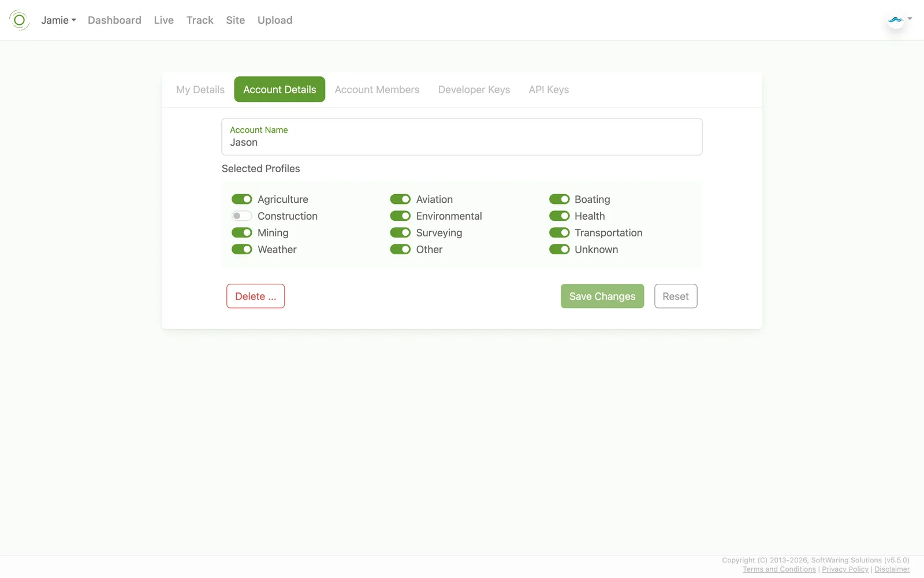Disable the Other profile switch
This screenshot has height=578, width=924.
coord(400,250)
